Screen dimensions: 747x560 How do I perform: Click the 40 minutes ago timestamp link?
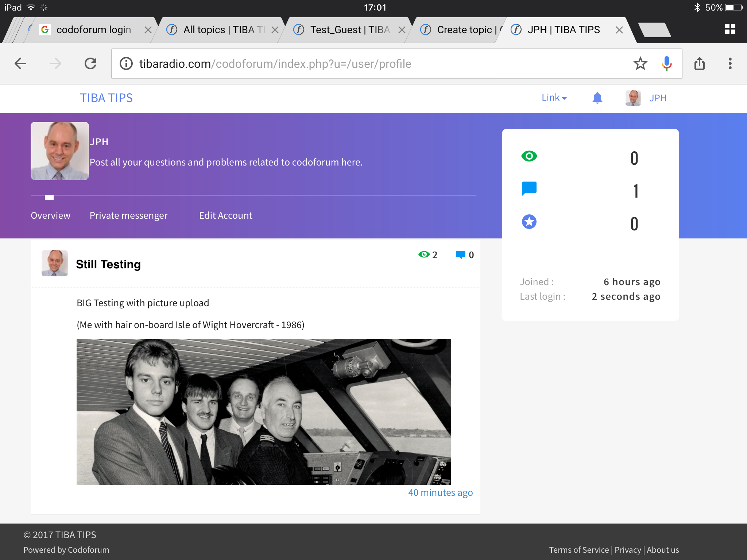pos(440,493)
